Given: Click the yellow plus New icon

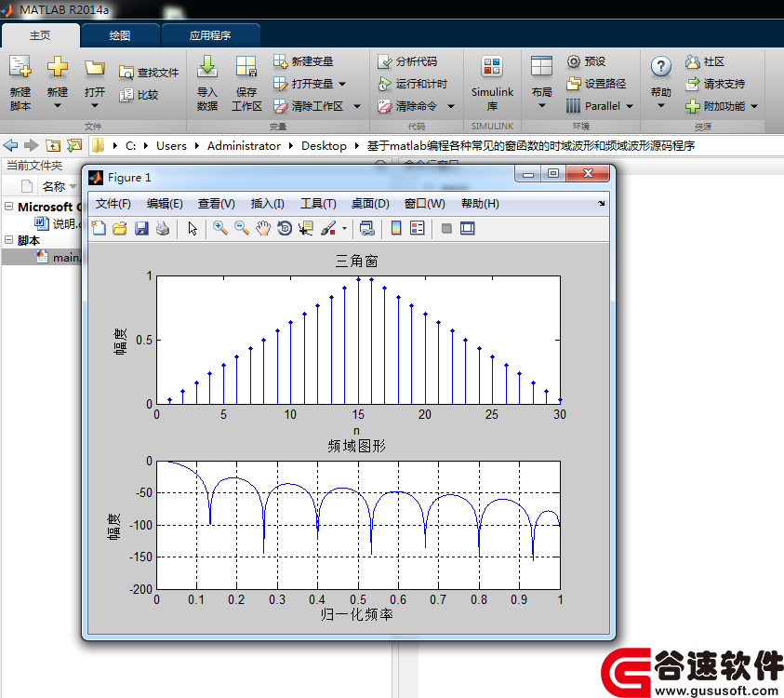Looking at the screenshot, I should pyautogui.click(x=58, y=67).
